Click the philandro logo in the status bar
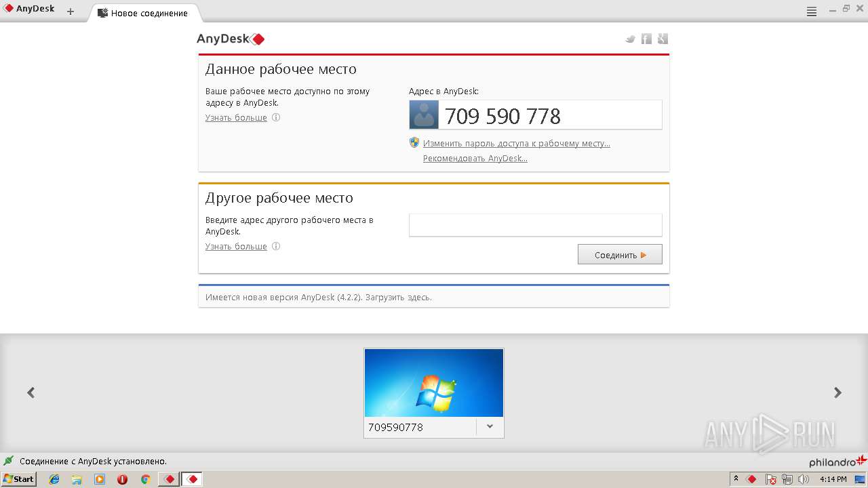This screenshot has width=868, height=488. point(838,461)
